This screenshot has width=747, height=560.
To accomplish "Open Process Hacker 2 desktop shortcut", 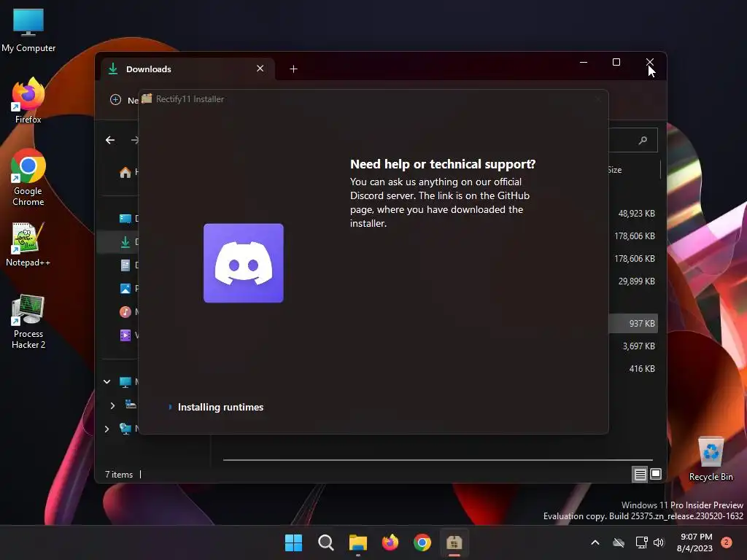I will pyautogui.click(x=28, y=322).
